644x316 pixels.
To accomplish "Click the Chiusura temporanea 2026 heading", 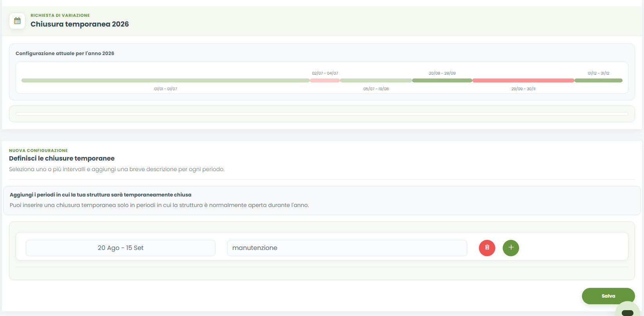I will coord(80,24).
